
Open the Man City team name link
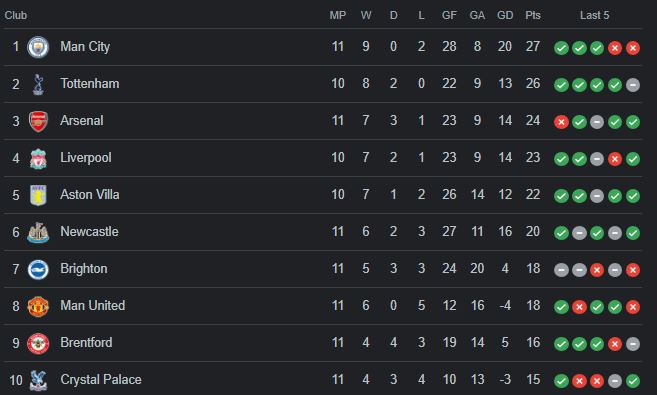click(85, 46)
